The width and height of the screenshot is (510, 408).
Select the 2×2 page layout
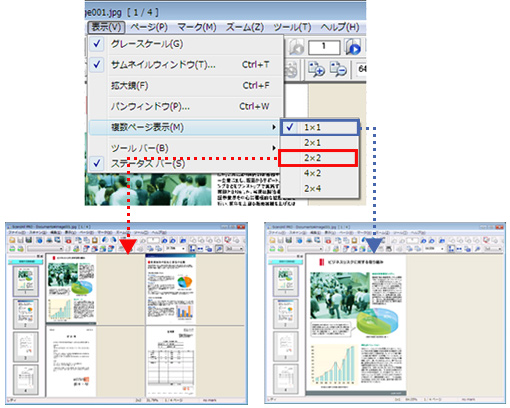318,158
